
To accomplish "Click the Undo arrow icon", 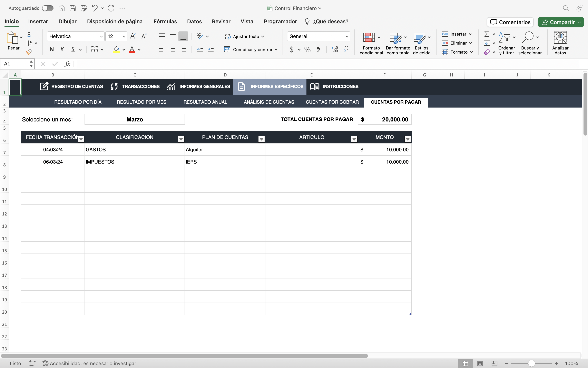I will point(95,8).
